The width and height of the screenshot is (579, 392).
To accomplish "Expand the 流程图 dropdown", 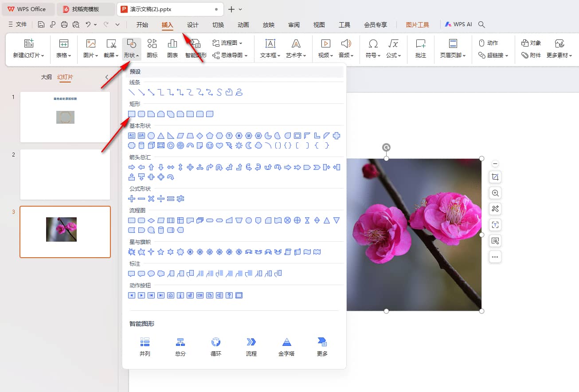I will pyautogui.click(x=227, y=43).
